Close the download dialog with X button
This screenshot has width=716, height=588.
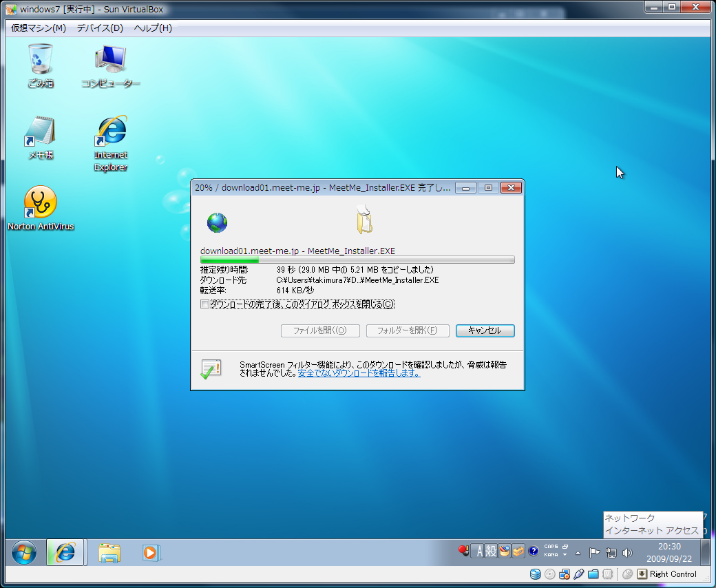coord(511,188)
